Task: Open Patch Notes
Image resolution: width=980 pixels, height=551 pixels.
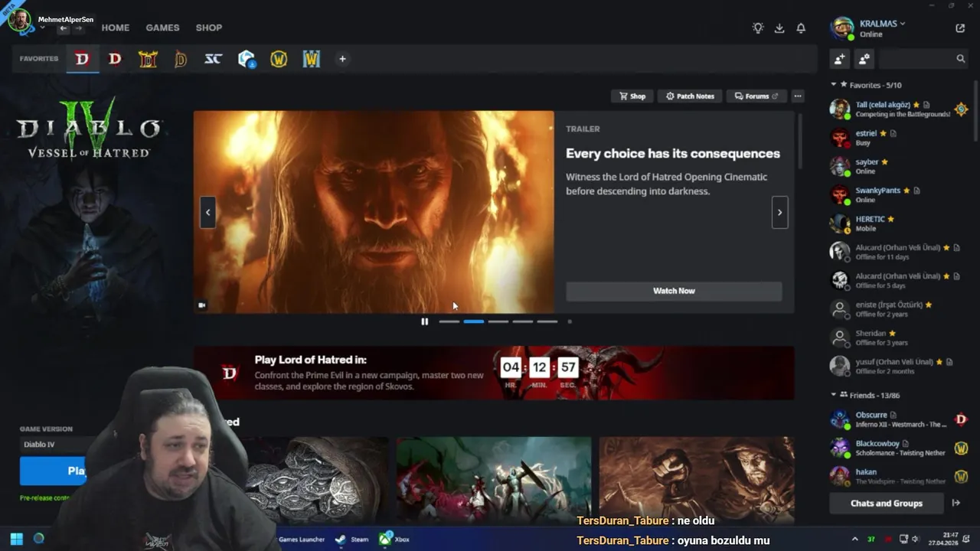Action: pyautogui.click(x=690, y=96)
